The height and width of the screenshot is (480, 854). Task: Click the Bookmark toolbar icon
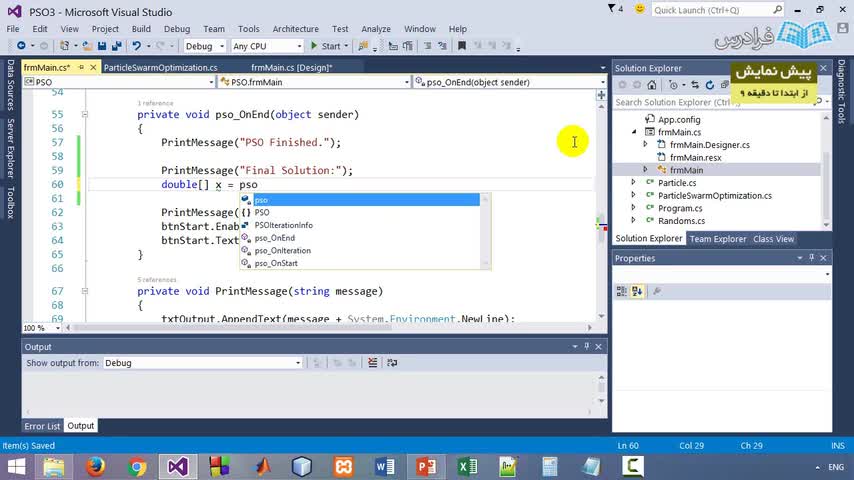pyautogui.click(x=462, y=46)
